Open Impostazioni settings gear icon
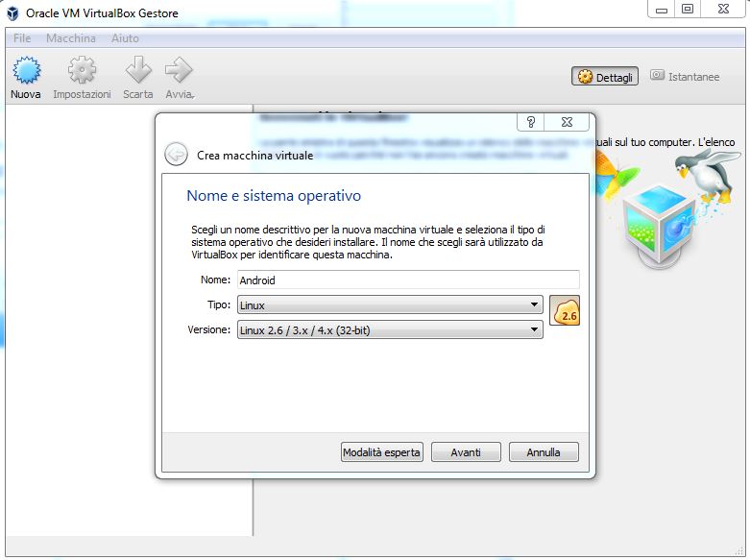The height and width of the screenshot is (560, 750). coord(82,72)
